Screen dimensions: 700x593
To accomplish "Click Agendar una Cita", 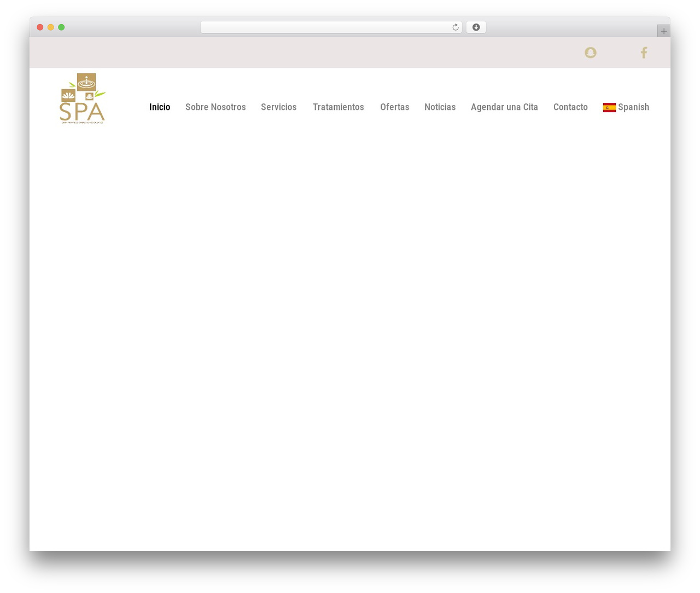I will 504,107.
